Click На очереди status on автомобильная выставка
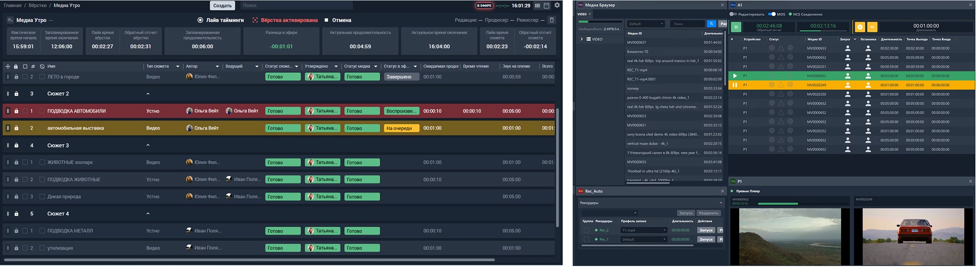The width and height of the screenshot is (980, 267). pos(401,128)
